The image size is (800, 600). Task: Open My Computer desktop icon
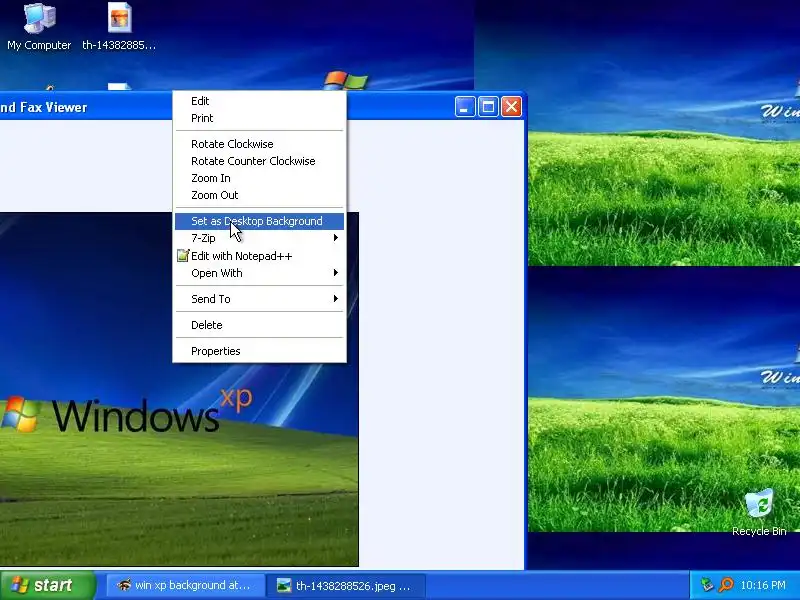pos(39,28)
